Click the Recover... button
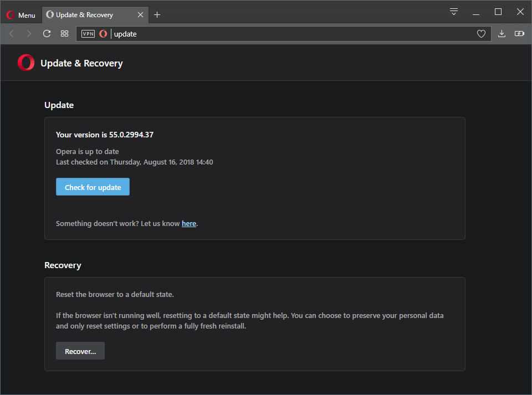This screenshot has width=532, height=395. [80, 351]
